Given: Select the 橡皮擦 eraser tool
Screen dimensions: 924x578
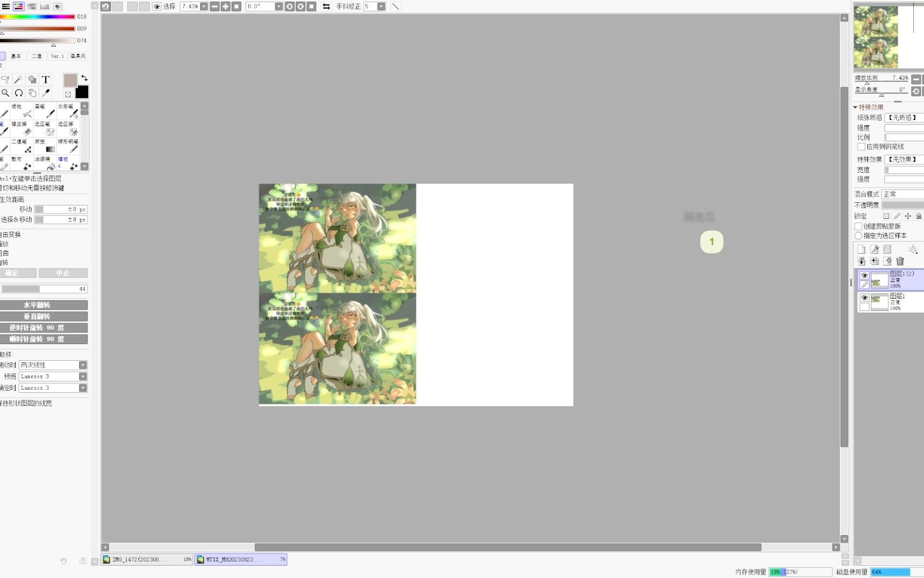Looking at the screenshot, I should click(22, 128).
